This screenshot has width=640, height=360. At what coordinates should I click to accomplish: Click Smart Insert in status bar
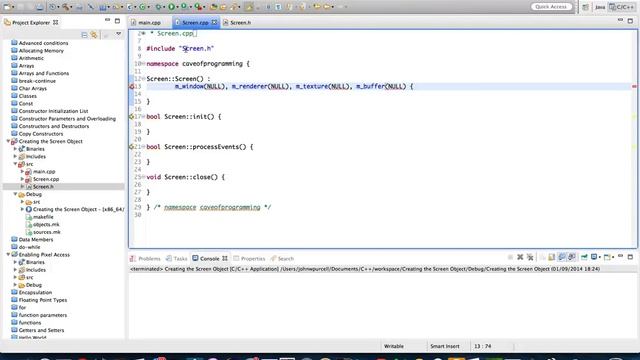pos(444,346)
